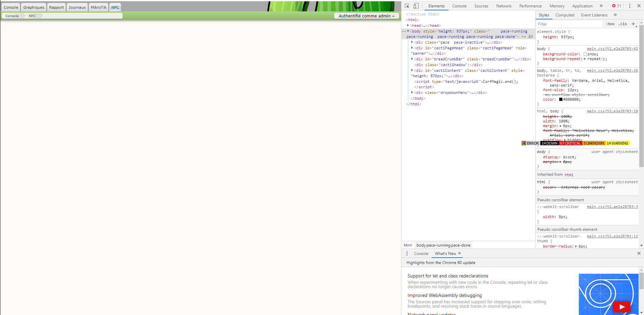Show more Styles pane tabs chevron

pos(615,15)
